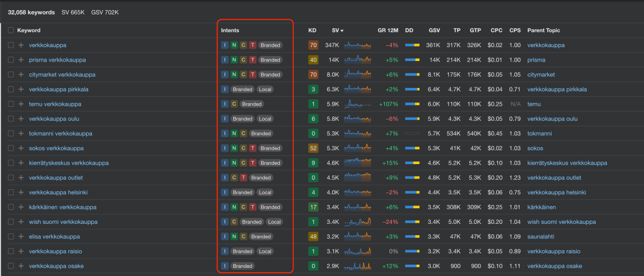
Task: Click the GR 12M column header
Action: (x=387, y=30)
